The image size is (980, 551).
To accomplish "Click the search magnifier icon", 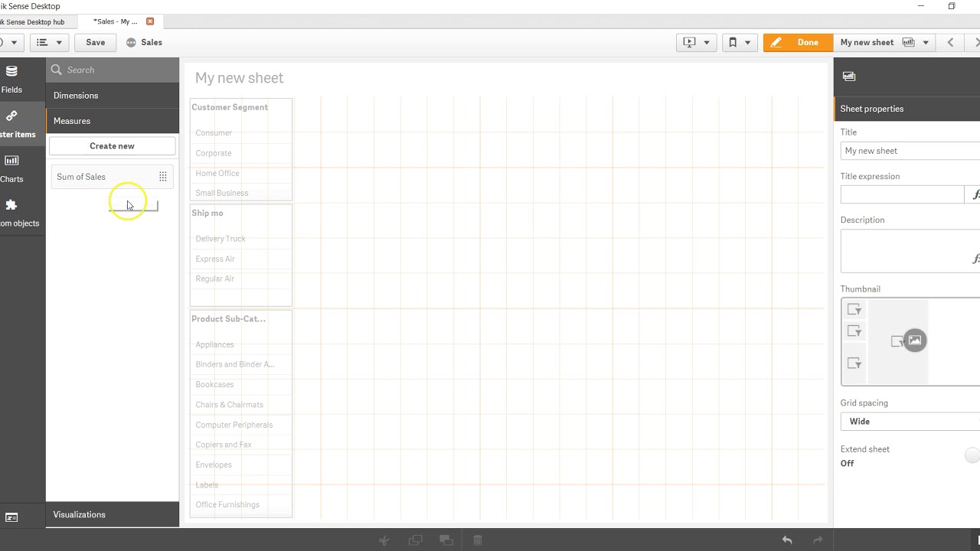I will pyautogui.click(x=56, y=70).
